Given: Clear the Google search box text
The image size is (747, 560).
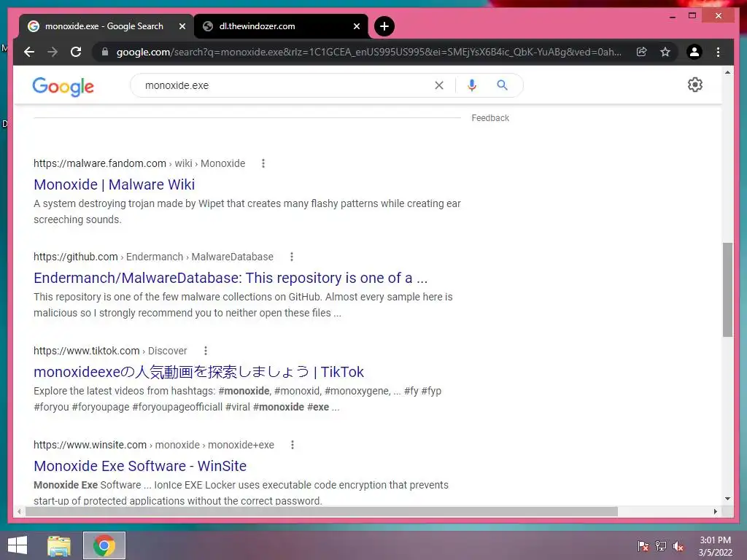Looking at the screenshot, I should tap(439, 85).
